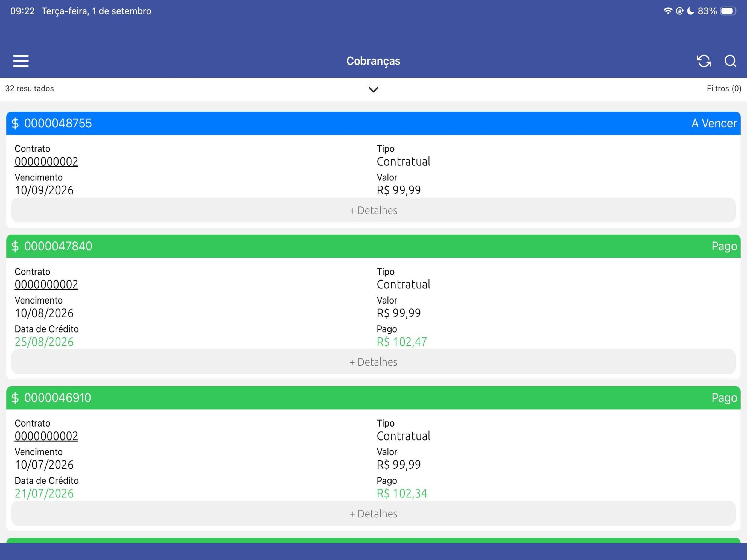This screenshot has height=560, width=747.
Task: Click credit date 21/07/2026
Action: [x=44, y=494]
